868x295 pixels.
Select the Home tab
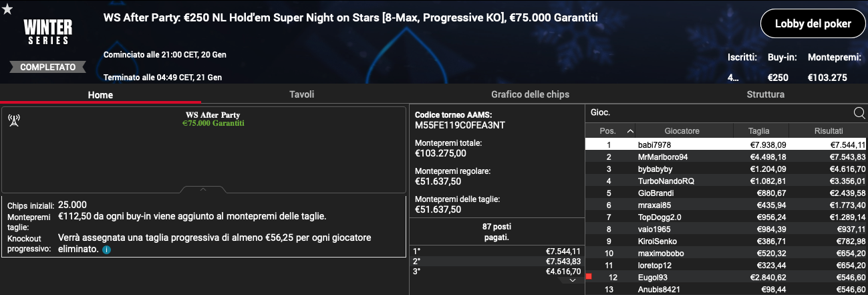tap(100, 94)
